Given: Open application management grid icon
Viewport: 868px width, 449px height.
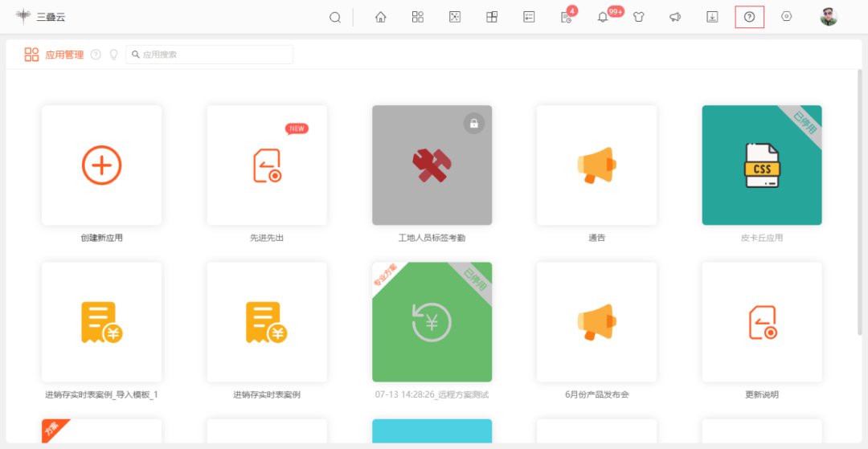Looking at the screenshot, I should pyautogui.click(x=417, y=17).
